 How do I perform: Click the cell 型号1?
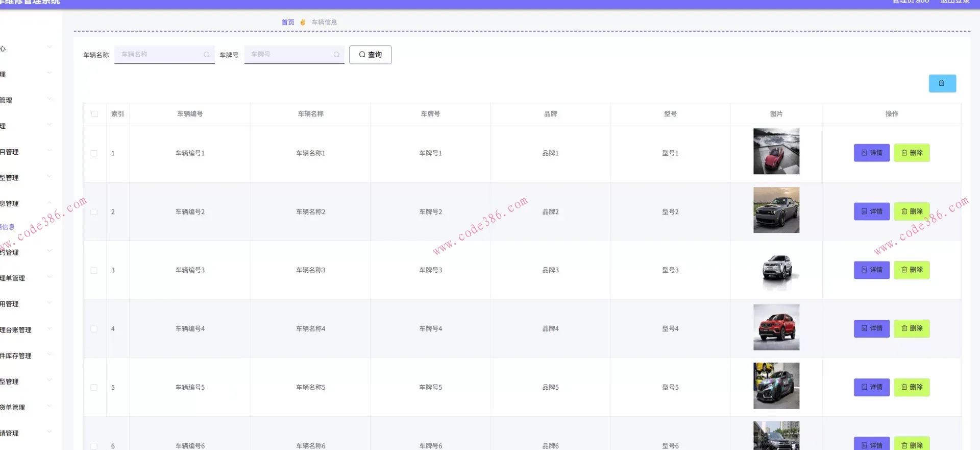pos(670,153)
